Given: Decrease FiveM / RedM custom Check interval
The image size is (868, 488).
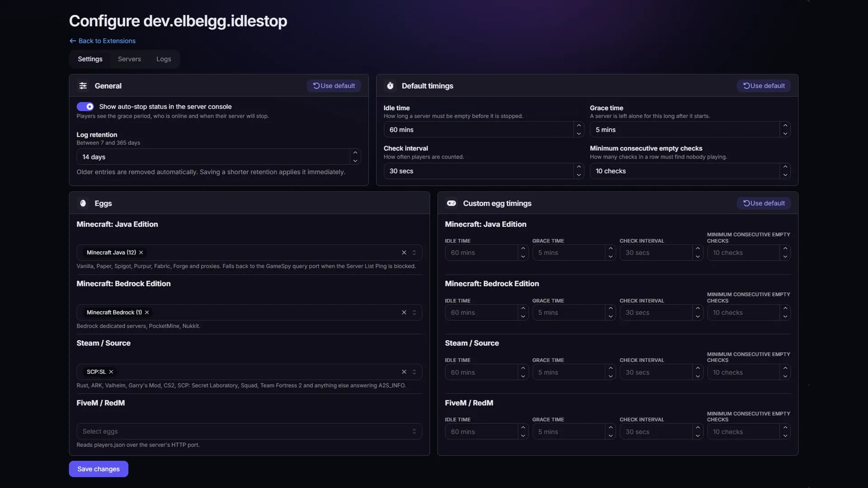Looking at the screenshot, I should 698,436.
